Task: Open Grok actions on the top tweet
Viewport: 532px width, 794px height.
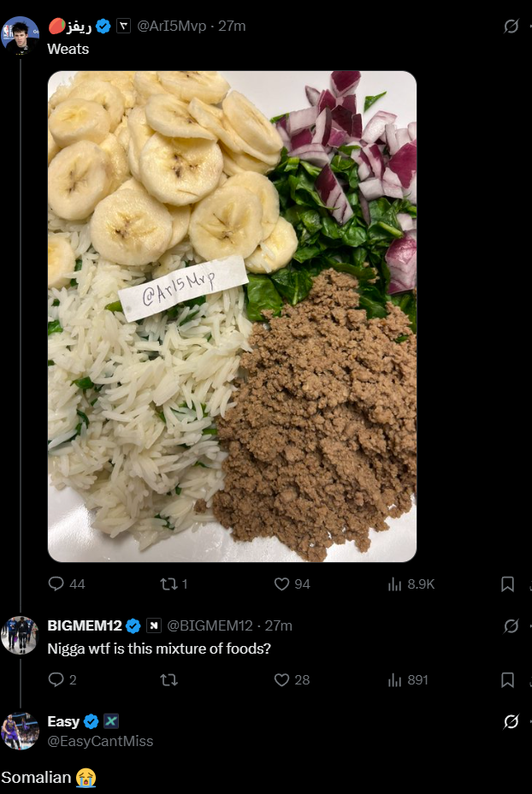Action: (x=511, y=27)
